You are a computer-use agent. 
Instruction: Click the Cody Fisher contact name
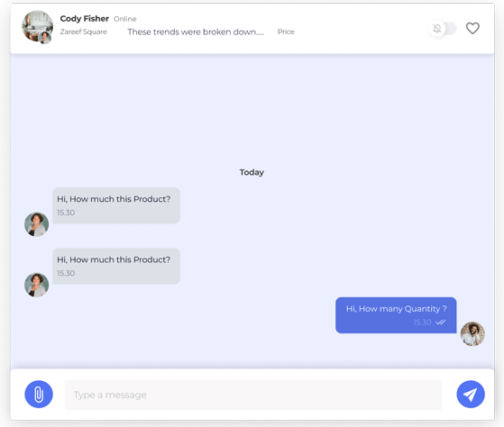tap(85, 19)
